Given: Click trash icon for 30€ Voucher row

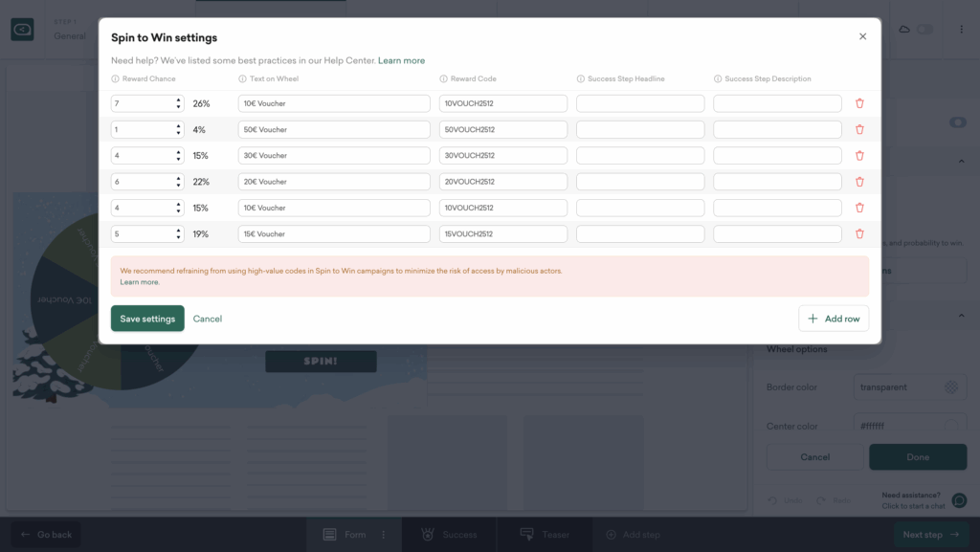Looking at the screenshot, I should click(859, 155).
